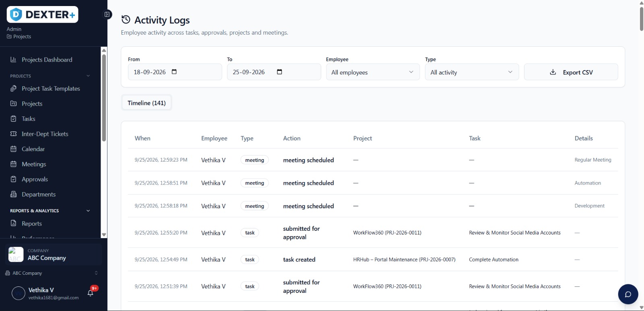Click the Projects Dashboard chart icon
The width and height of the screenshot is (644, 311).
coord(13,60)
